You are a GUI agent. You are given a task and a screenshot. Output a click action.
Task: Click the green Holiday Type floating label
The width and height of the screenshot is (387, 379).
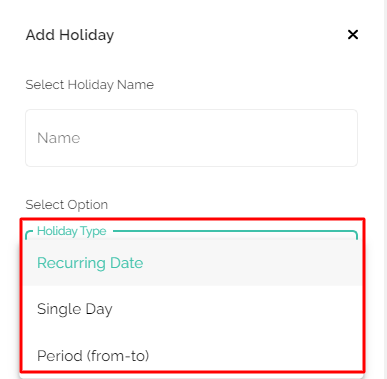(72, 231)
